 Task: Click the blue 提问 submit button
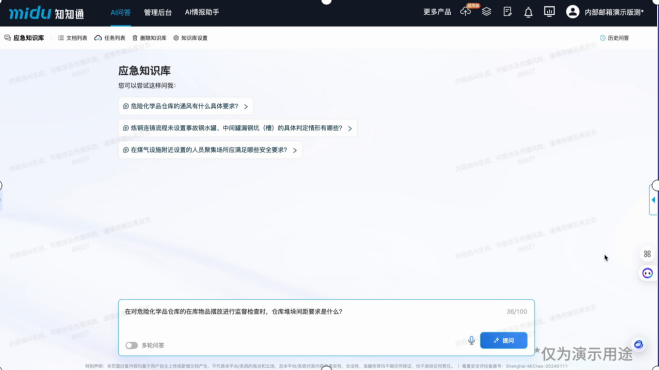[x=503, y=340]
